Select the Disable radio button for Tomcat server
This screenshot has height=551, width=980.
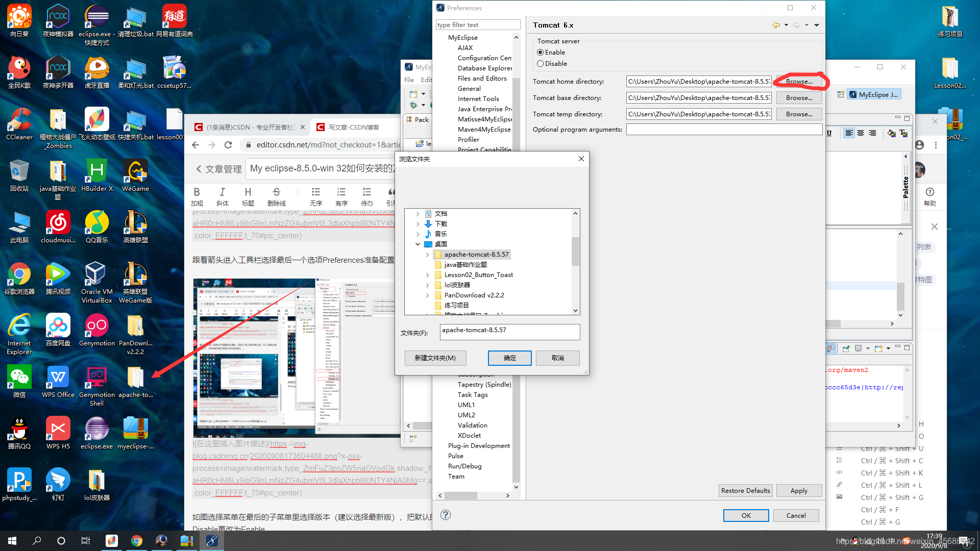point(540,64)
